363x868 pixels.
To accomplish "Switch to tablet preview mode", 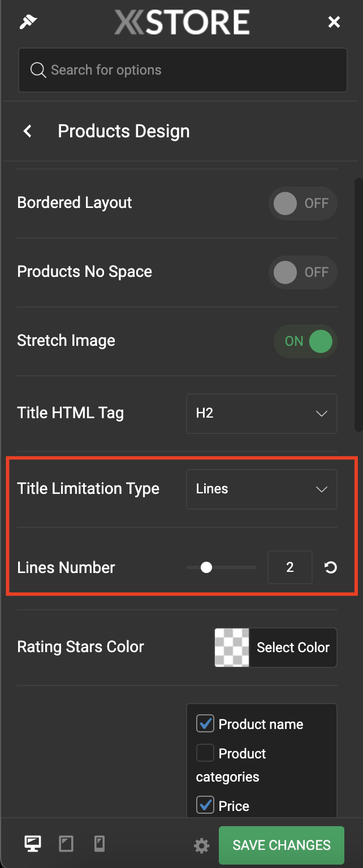I will pyautogui.click(x=66, y=844).
